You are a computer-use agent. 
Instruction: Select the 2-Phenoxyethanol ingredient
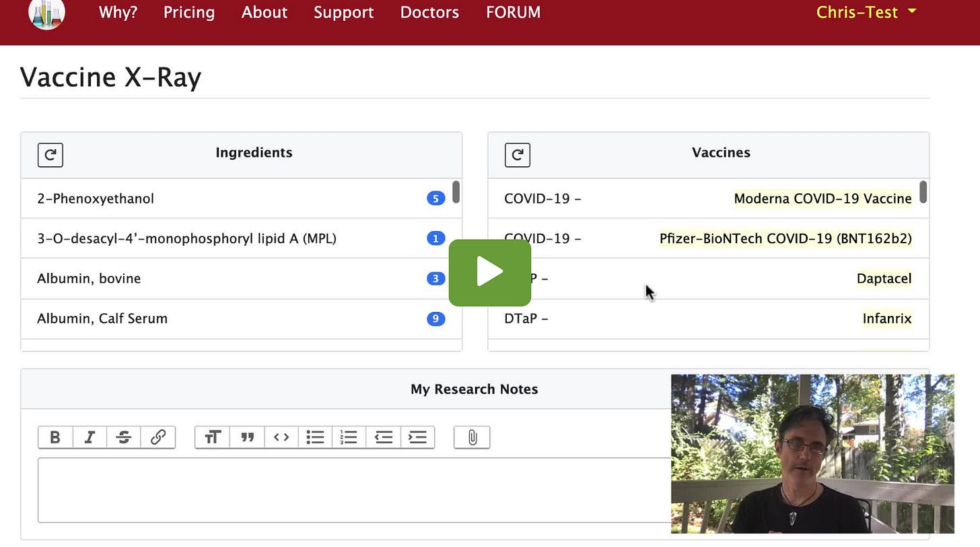click(241, 199)
